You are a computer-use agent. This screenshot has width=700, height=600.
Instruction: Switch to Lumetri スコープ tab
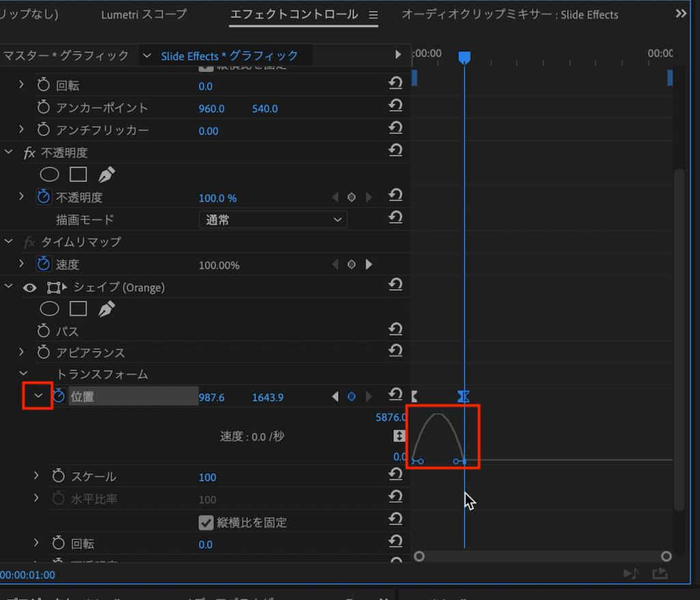144,15
